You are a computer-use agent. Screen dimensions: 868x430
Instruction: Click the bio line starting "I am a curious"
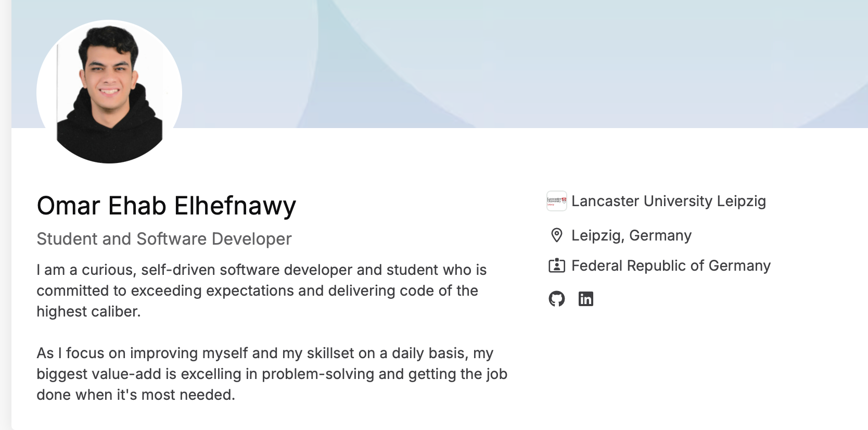(x=261, y=270)
